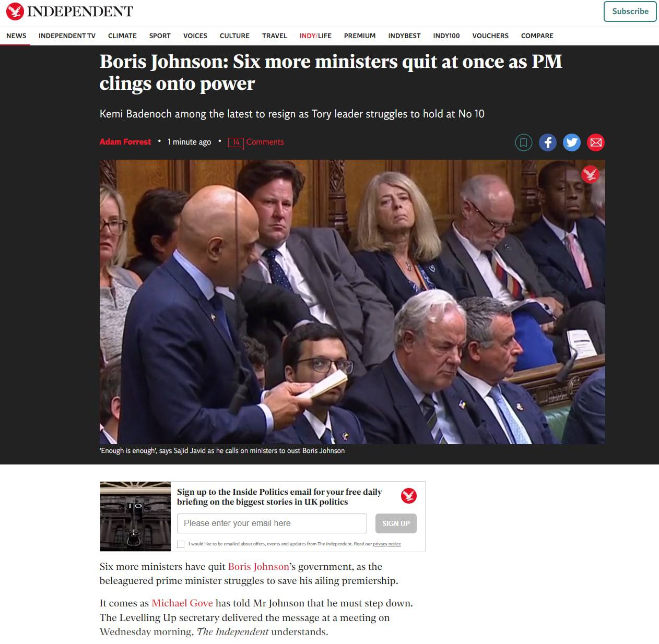This screenshot has width=659, height=644.
Task: Click the Subscribe button
Action: coord(630,11)
